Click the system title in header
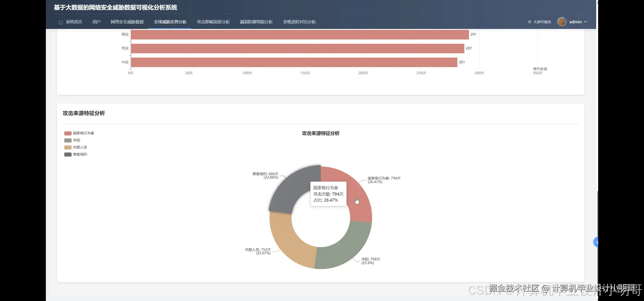The image size is (644, 301). point(115,7)
